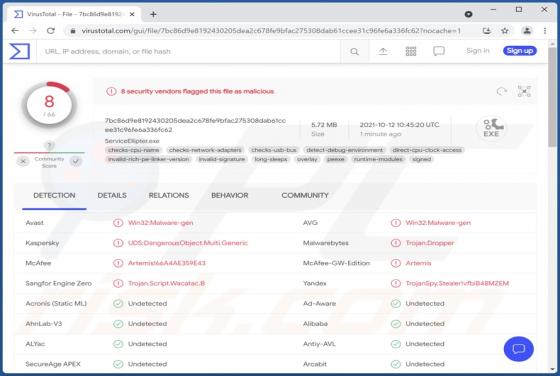Click the Acronis (Static ML) vendor name
The image size is (560, 376).
click(56, 304)
